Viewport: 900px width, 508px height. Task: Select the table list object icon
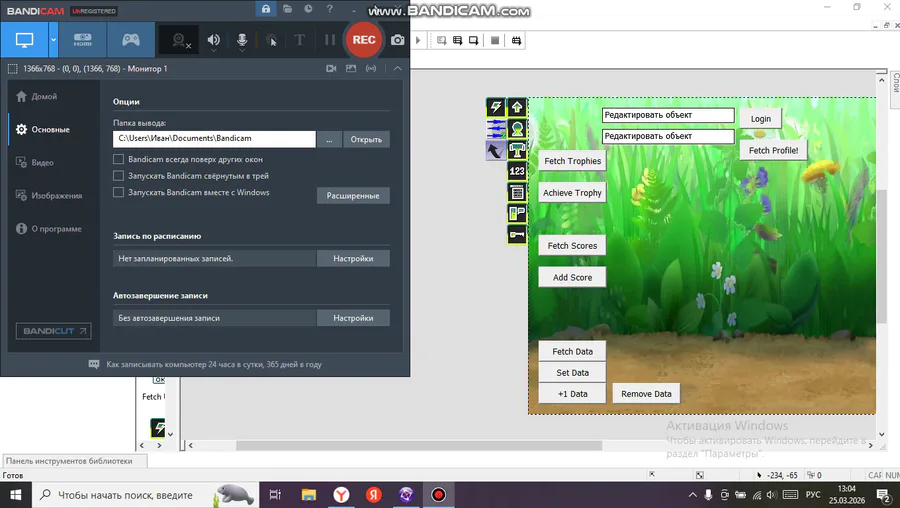517,192
